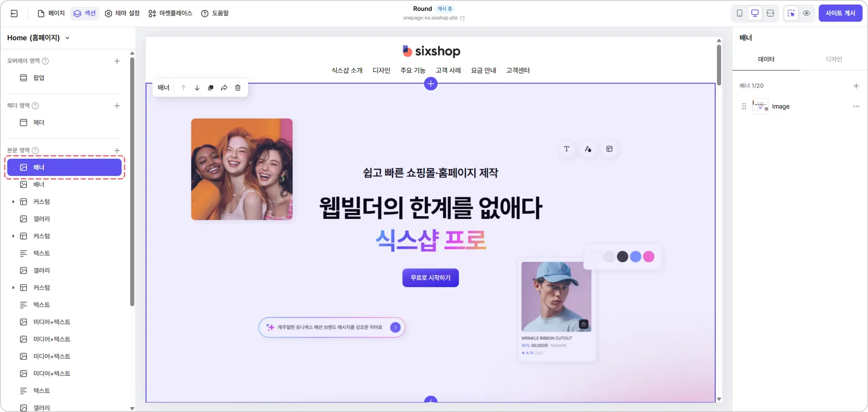This screenshot has width=868, height=412.
Task: Select the 팝업 section
Action: point(65,78)
